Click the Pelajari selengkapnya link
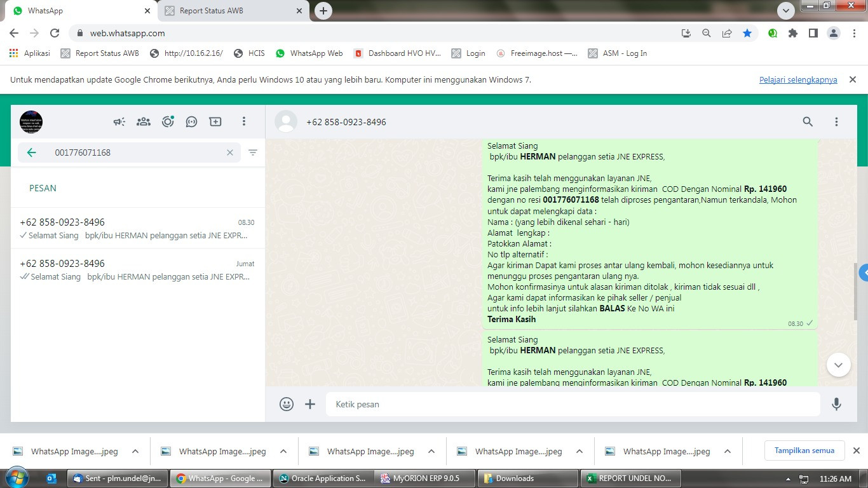Viewport: 868px width, 488px height. click(798, 79)
